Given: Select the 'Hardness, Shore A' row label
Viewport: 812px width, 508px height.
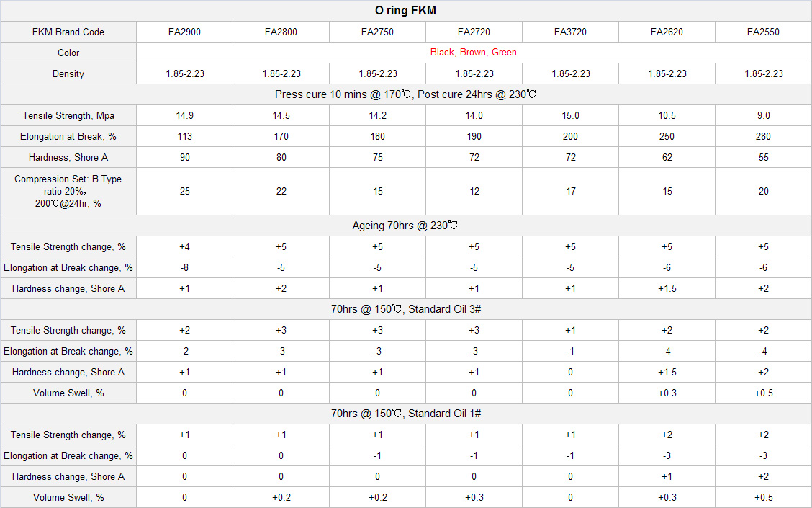Looking at the screenshot, I should 68,157.
